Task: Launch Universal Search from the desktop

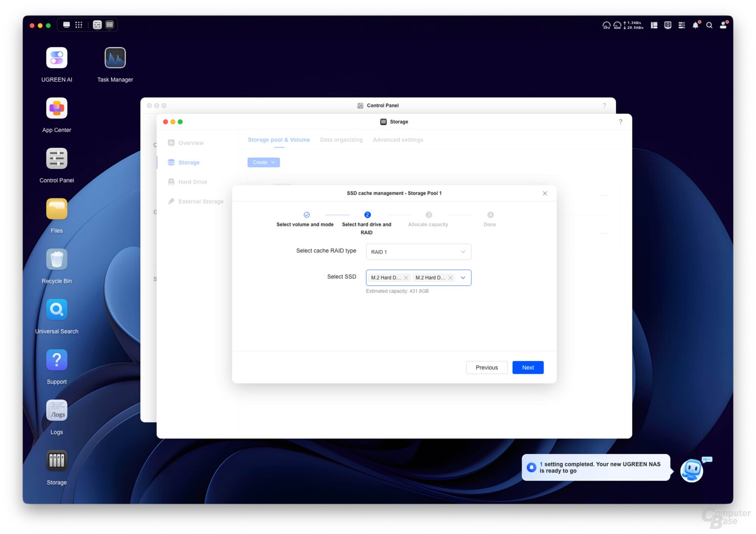Action: (x=57, y=310)
